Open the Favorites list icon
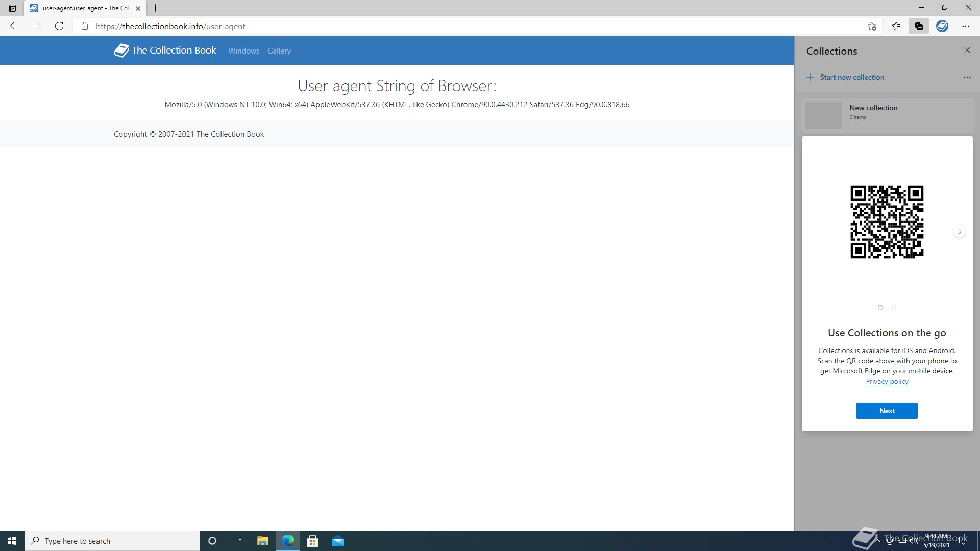Image resolution: width=980 pixels, height=551 pixels. [x=896, y=26]
